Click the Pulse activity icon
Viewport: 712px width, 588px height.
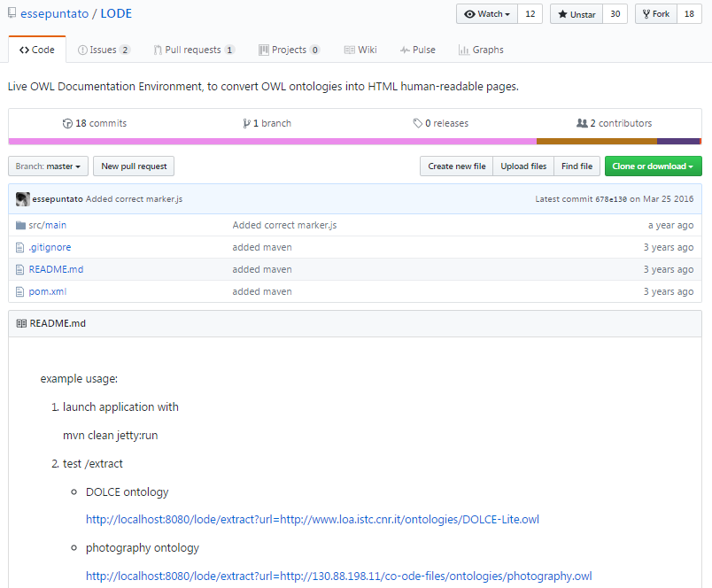(x=405, y=50)
